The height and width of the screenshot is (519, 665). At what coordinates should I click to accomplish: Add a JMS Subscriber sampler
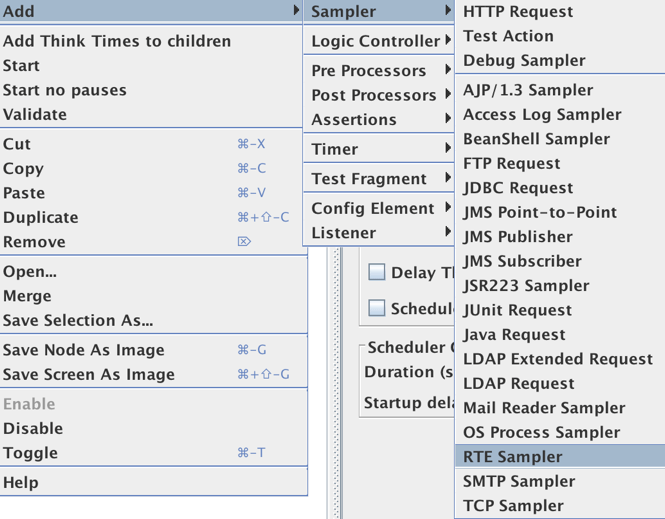(x=560, y=261)
